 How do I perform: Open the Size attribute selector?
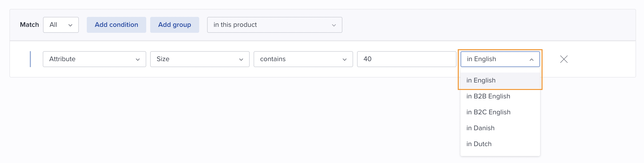[x=200, y=59]
